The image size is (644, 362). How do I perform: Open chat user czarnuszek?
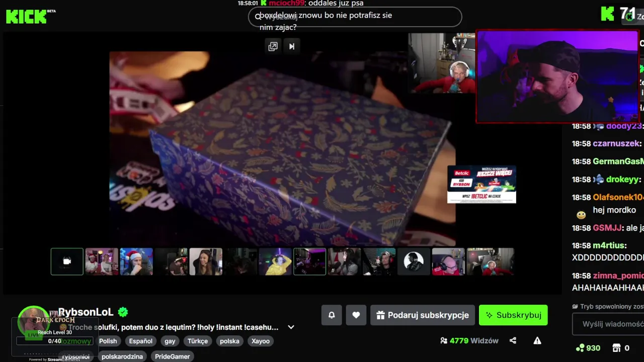[x=616, y=144]
